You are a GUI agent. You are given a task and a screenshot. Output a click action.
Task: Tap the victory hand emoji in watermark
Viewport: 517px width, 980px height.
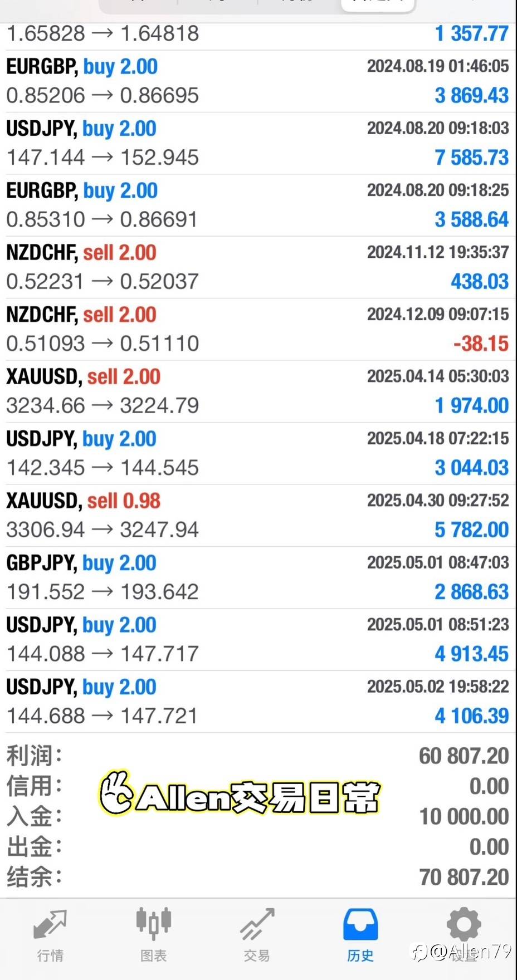point(116,793)
